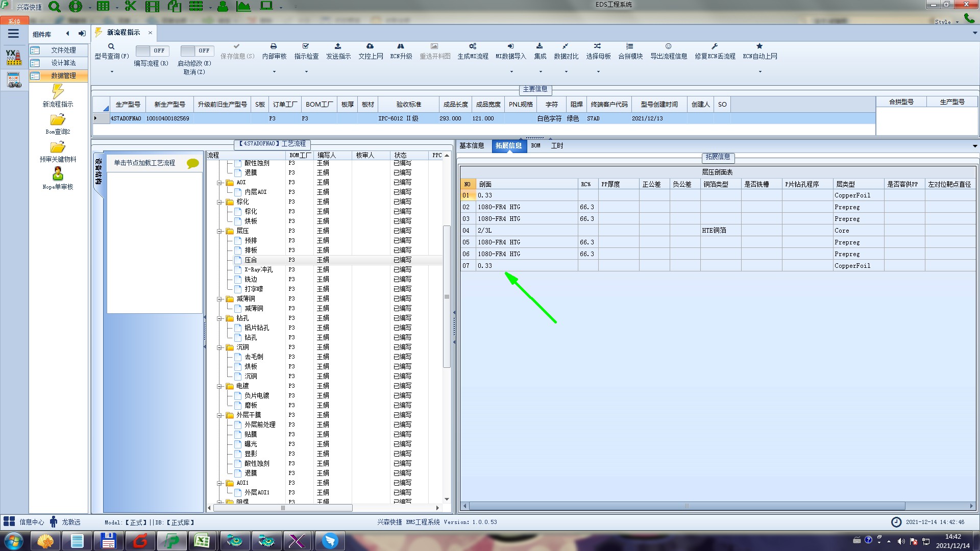Image resolution: width=980 pixels, height=551 pixels.
Task: Click the 文控上网 cloud upload icon
Action: 370,46
